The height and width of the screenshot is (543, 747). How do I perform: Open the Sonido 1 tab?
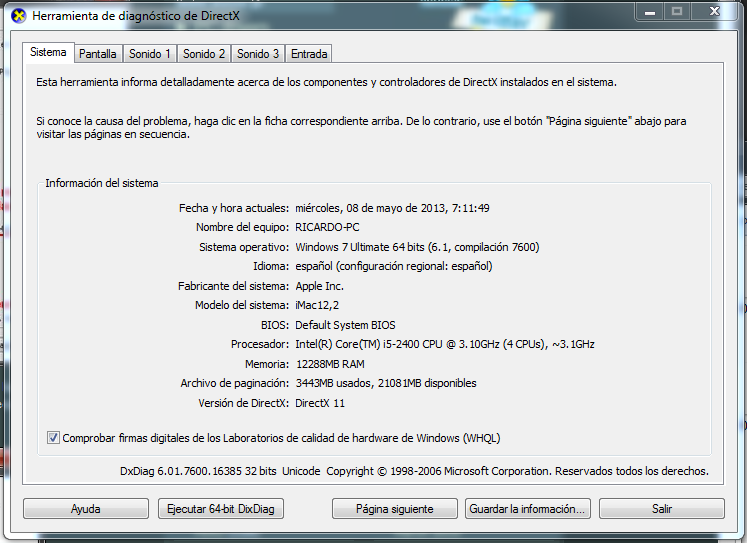(x=150, y=54)
